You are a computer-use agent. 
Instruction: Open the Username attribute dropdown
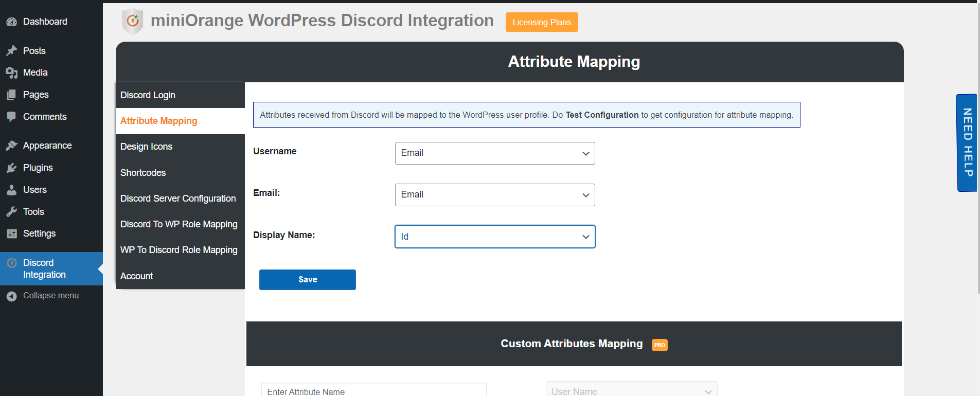tap(495, 153)
